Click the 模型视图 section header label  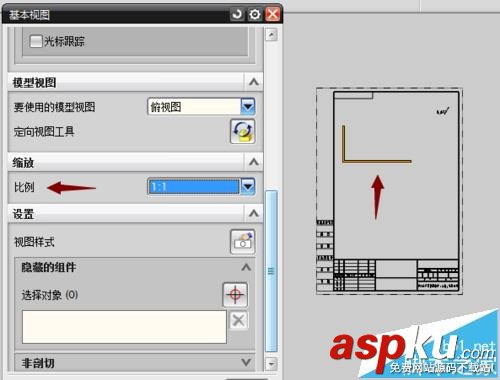tap(34, 82)
